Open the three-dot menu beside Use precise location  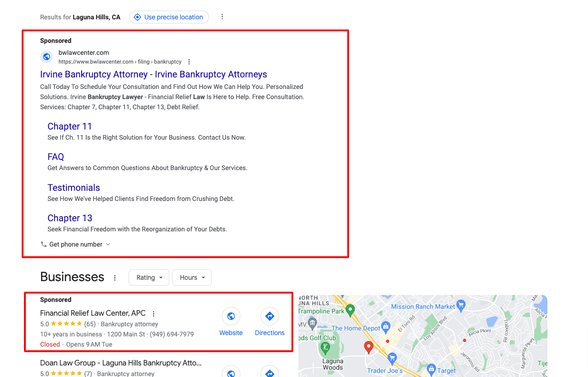222,17
